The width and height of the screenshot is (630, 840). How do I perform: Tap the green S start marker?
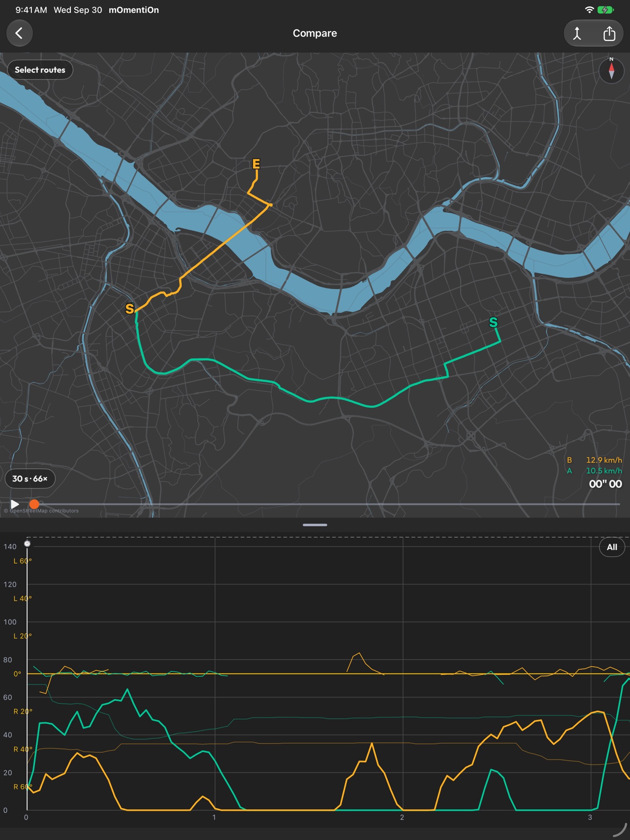pos(493,322)
